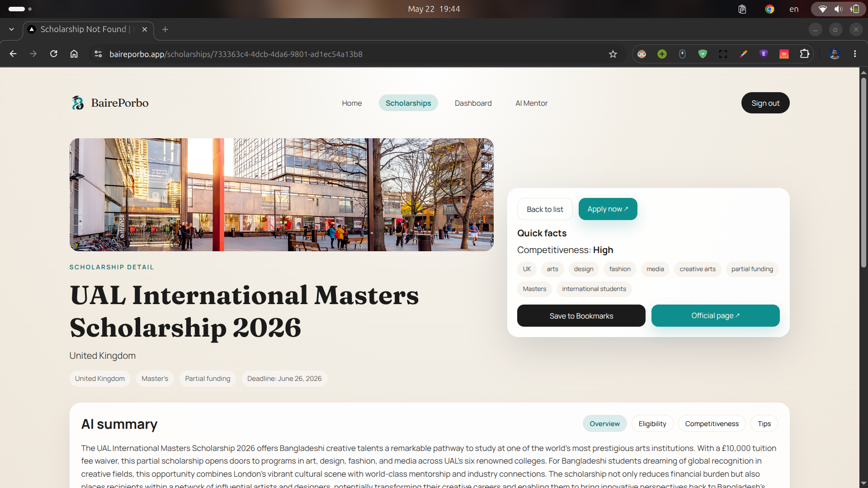Click the green plus extension icon

[x=662, y=54]
